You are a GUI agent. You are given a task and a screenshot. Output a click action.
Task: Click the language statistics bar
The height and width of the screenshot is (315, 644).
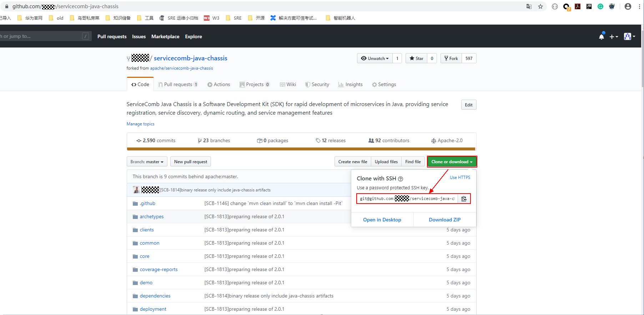(x=301, y=149)
